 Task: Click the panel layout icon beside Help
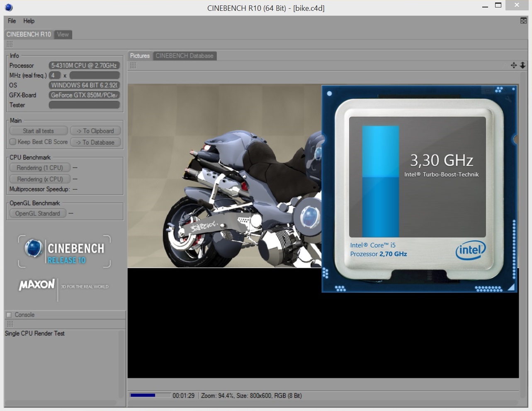click(x=523, y=21)
